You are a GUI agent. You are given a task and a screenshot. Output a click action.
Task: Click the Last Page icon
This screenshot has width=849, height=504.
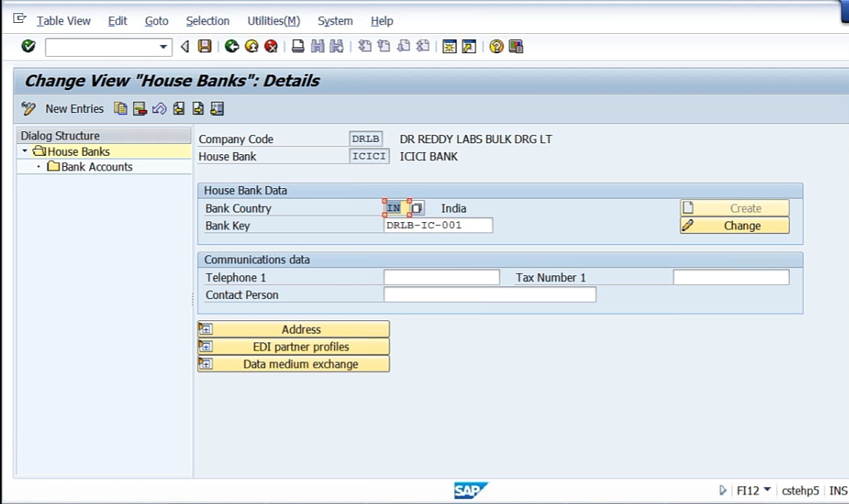pos(423,46)
